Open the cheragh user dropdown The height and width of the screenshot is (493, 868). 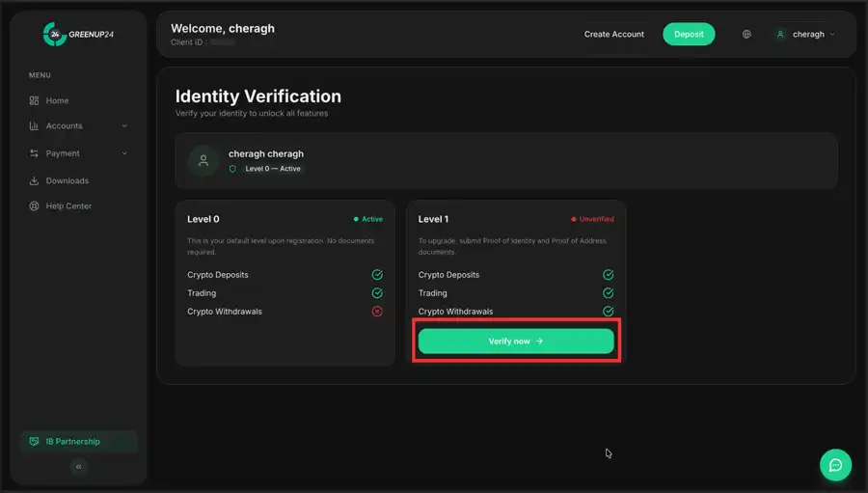[806, 35]
